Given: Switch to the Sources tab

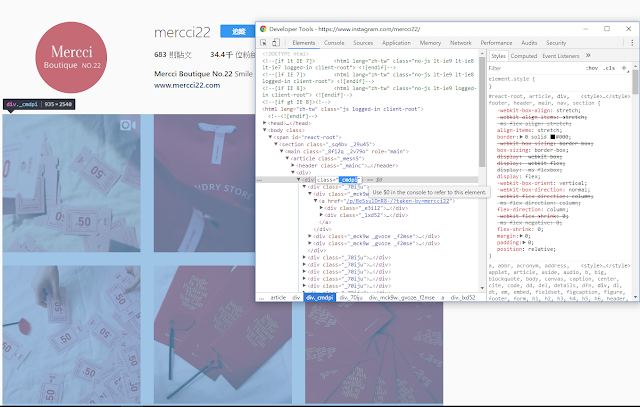Looking at the screenshot, I should click(x=363, y=43).
